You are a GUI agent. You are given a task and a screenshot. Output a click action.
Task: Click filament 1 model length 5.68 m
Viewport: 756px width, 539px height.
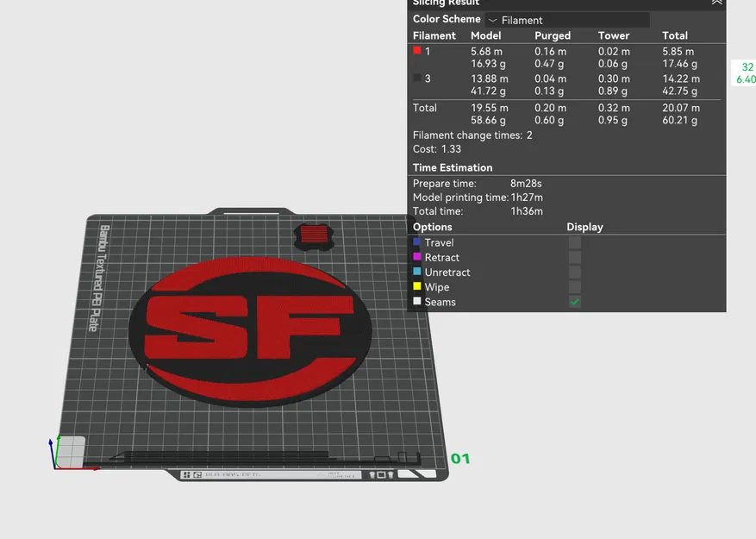click(486, 51)
